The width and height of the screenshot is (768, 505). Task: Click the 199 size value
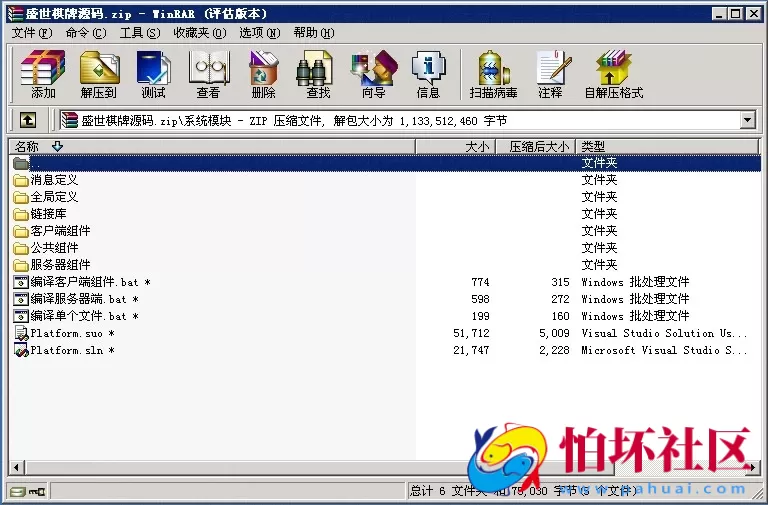480,316
